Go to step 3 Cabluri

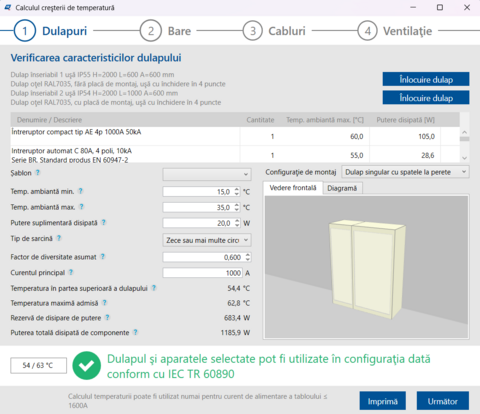point(274,31)
